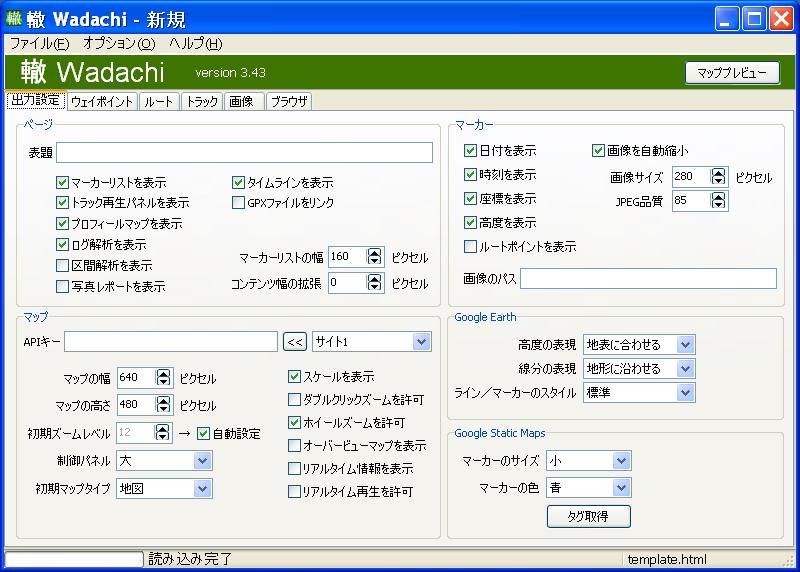The height and width of the screenshot is (572, 800).
Task: Click 読み込み完了 status text
Action: [190, 559]
